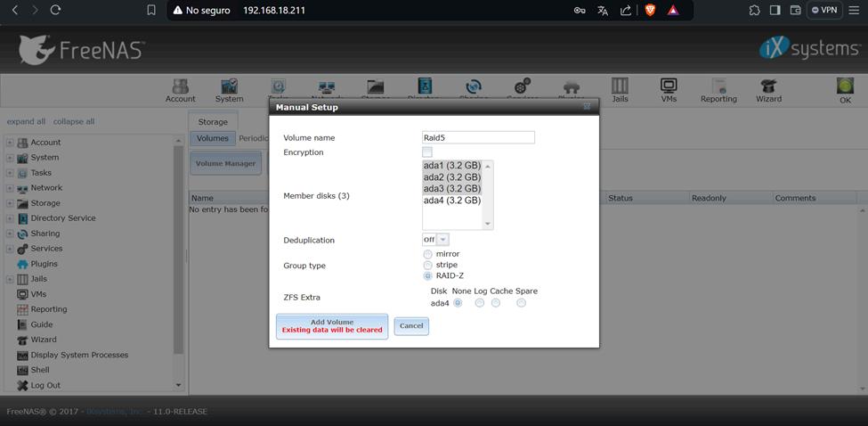This screenshot has width=868, height=426.
Task: Click browser address bar URL
Action: 274,10
